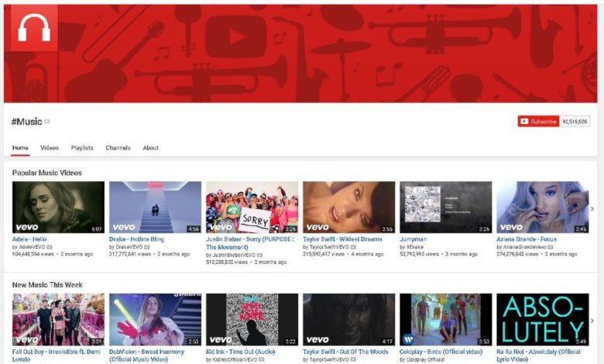Click the subscriber count 92,516,626
The height and width of the screenshot is (364, 604).
pyautogui.click(x=575, y=122)
